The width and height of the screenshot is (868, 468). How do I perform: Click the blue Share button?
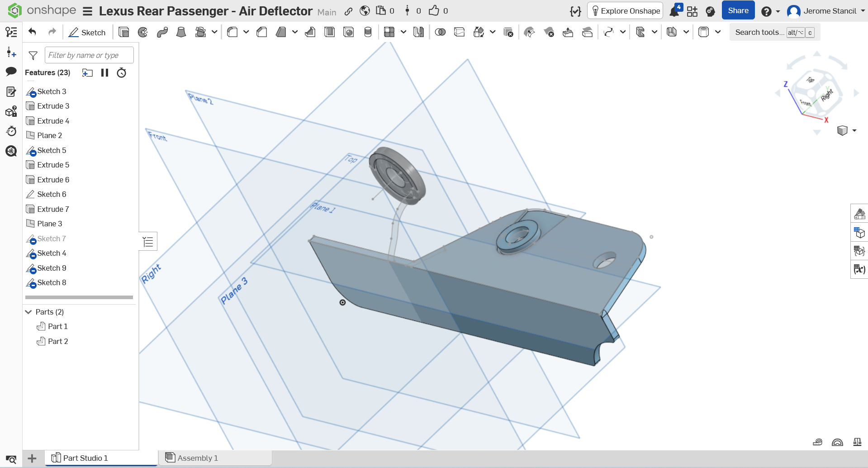pyautogui.click(x=738, y=11)
